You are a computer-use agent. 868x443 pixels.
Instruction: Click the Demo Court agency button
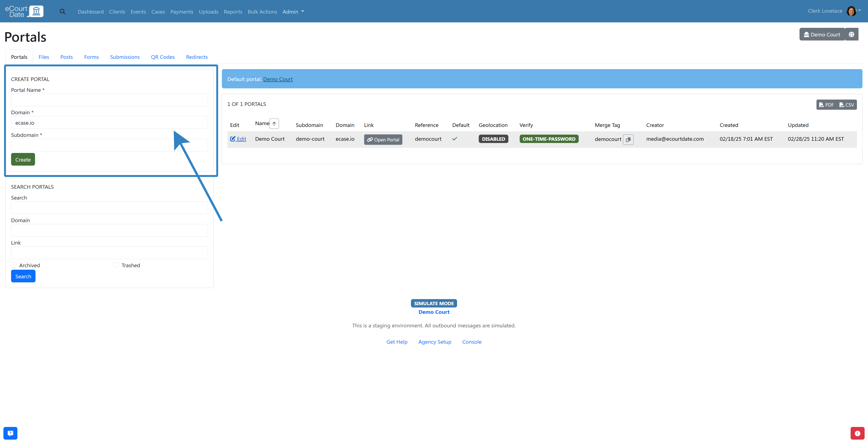tap(822, 34)
